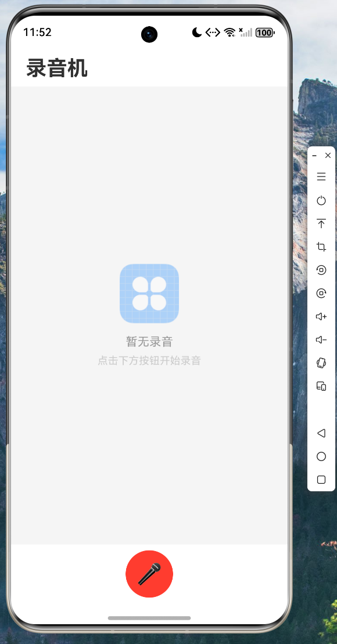Click the battery 100 indicator

pyautogui.click(x=265, y=33)
